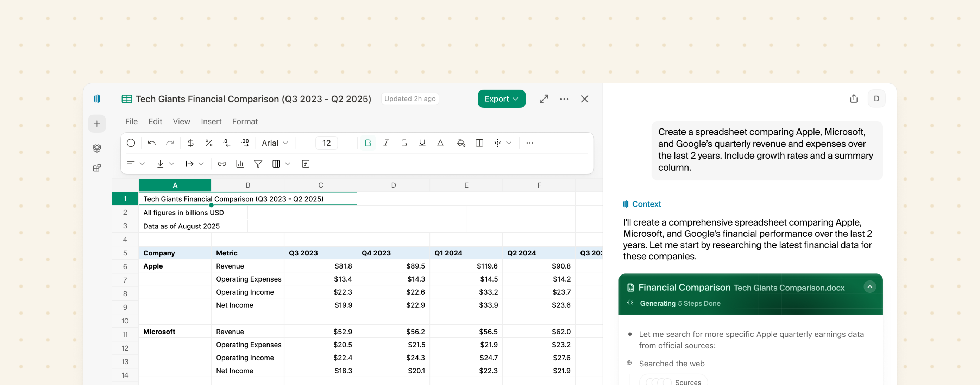Click 'Searched the web' step
980x385 pixels.
672,364
